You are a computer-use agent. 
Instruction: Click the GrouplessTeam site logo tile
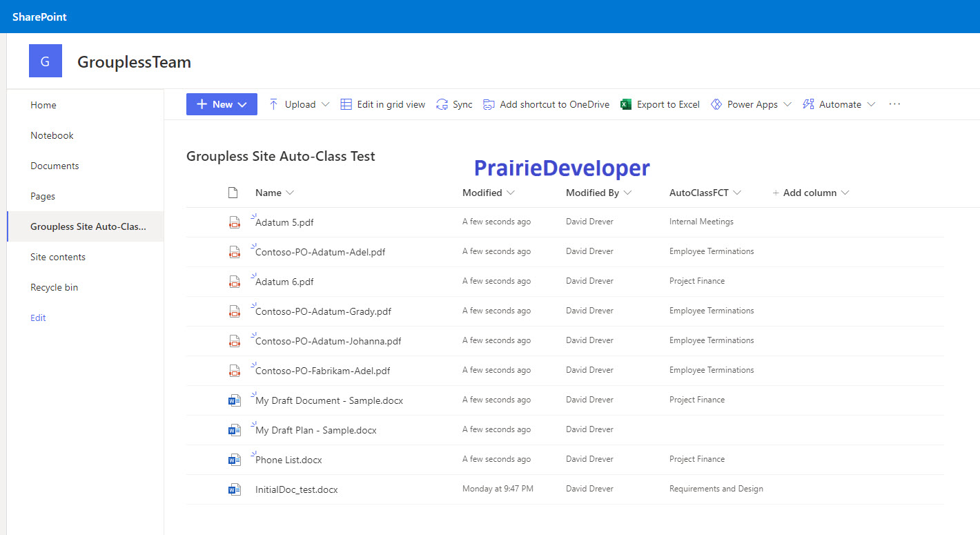(x=46, y=61)
